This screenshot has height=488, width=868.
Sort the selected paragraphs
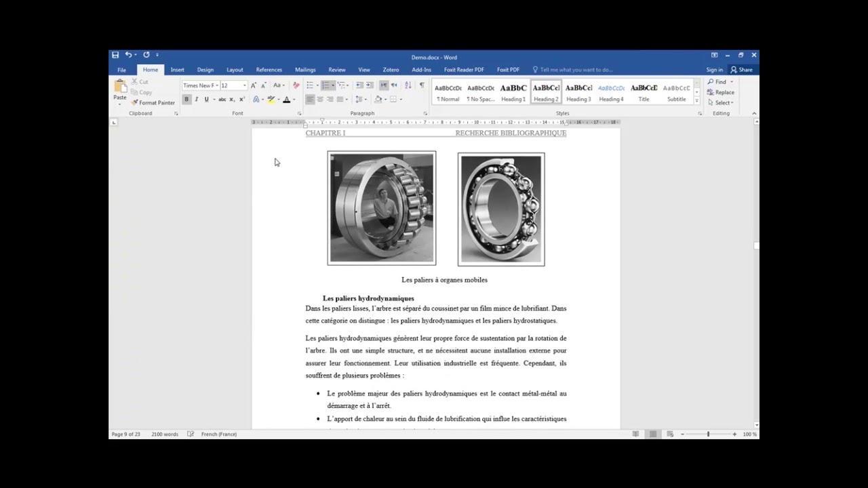[408, 85]
